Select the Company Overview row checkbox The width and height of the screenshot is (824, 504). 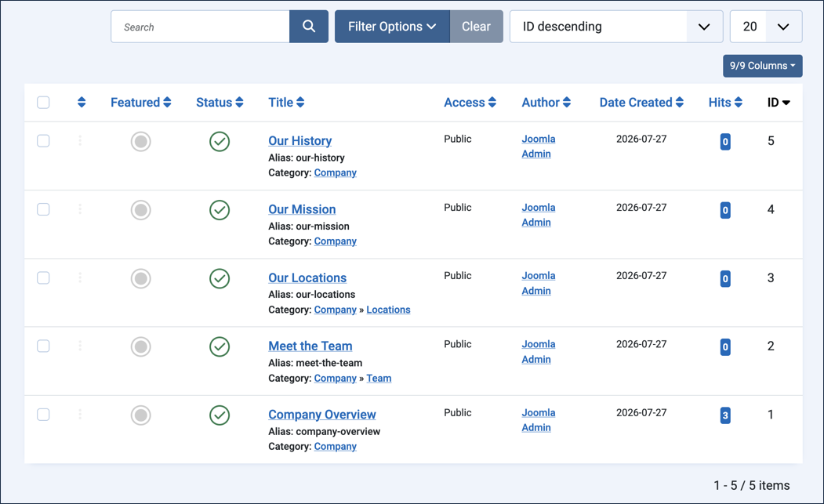43,415
